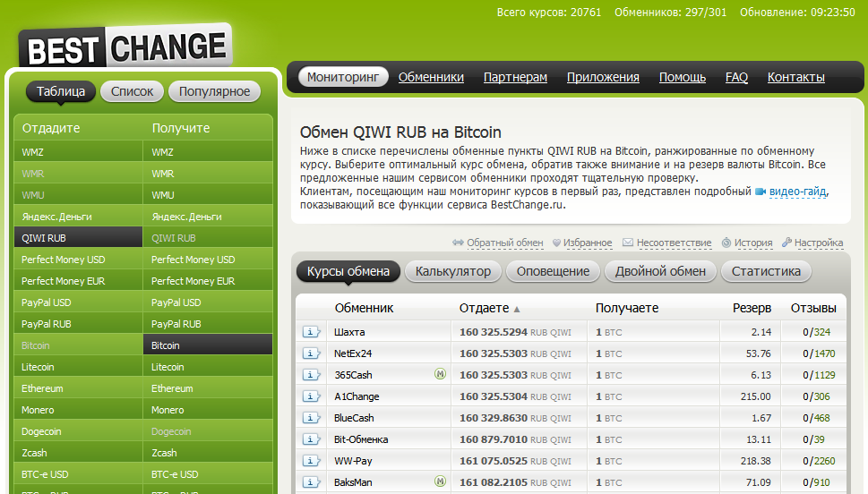Click the Получаете column header

tap(627, 308)
